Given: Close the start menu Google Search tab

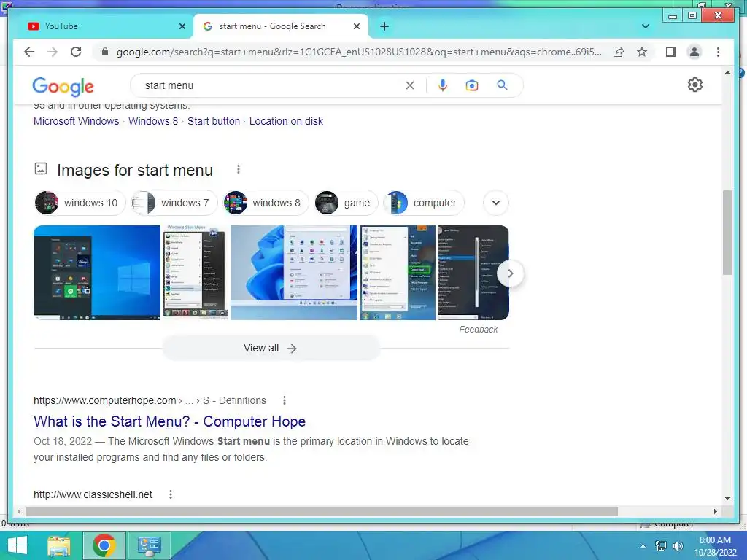Looking at the screenshot, I should [356, 26].
